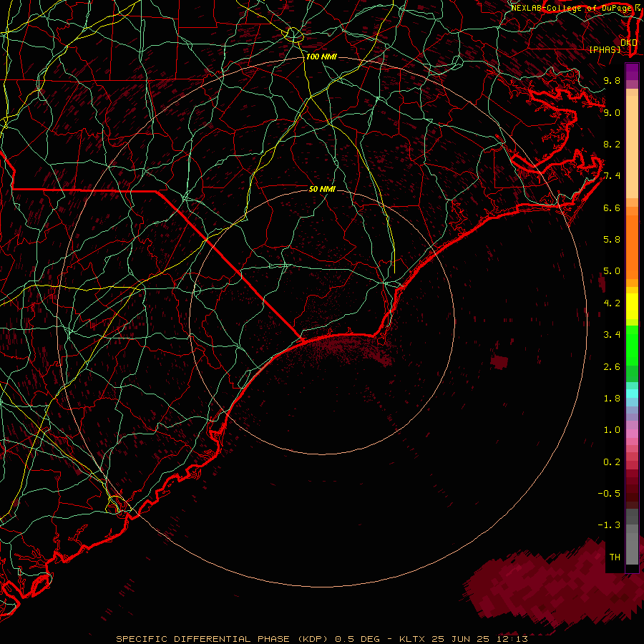Click the 4.2 scale value
Viewport: 644px width, 644px height.
point(612,303)
